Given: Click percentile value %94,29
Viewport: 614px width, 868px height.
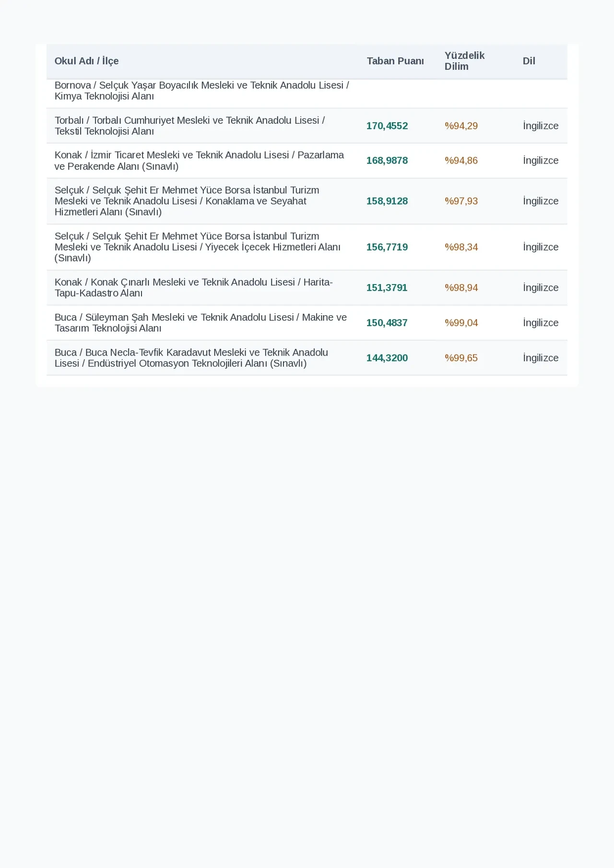Looking at the screenshot, I should click(461, 126).
